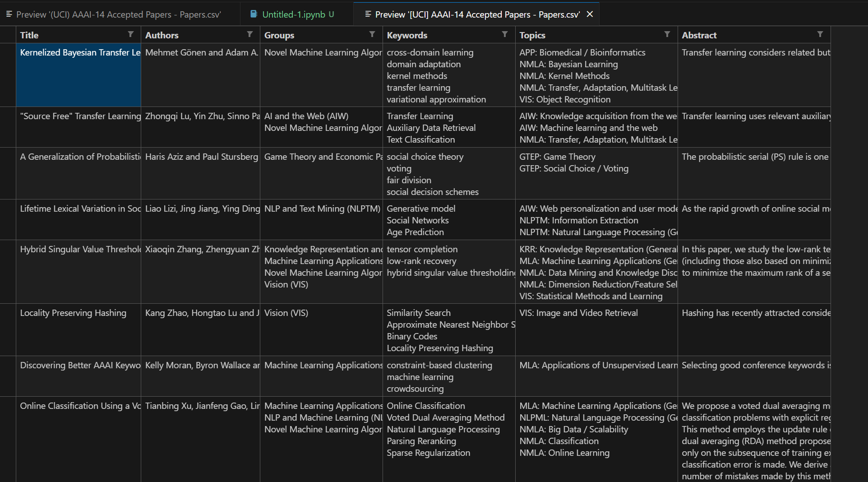The height and width of the screenshot is (482, 868).
Task: Click author cell 'Haris Aziz and Paul Stursberg'
Action: (200, 173)
